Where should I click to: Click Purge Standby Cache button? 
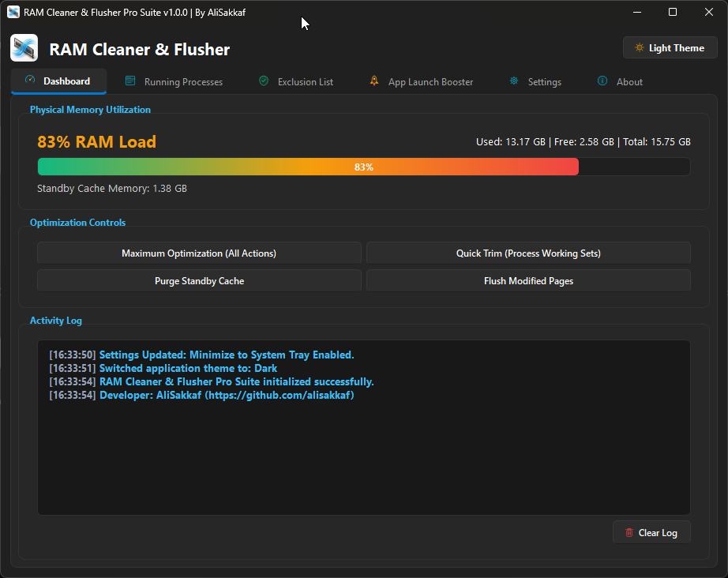pos(199,281)
